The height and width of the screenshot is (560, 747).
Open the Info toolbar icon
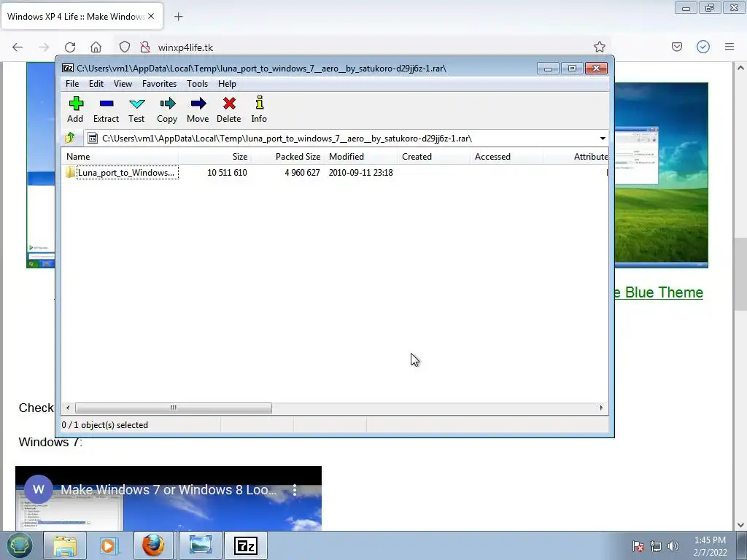click(x=259, y=109)
